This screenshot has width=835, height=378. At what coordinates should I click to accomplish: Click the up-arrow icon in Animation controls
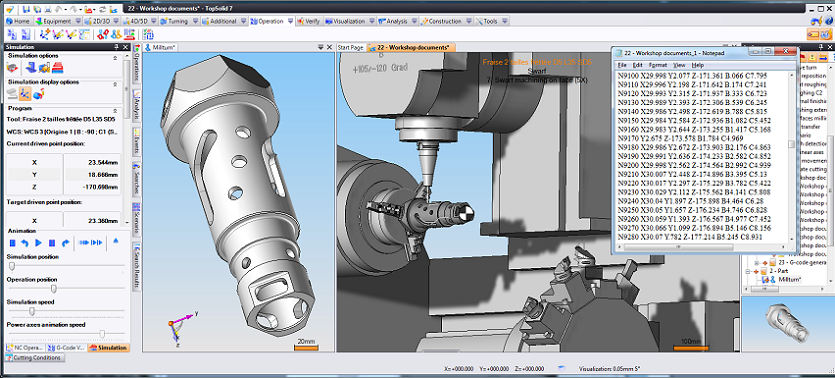[x=116, y=241]
